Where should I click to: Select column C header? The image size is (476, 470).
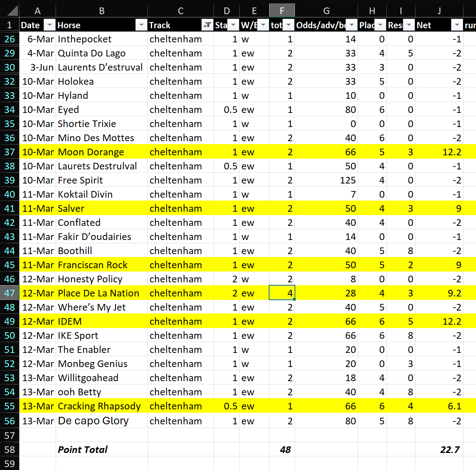pos(181,11)
